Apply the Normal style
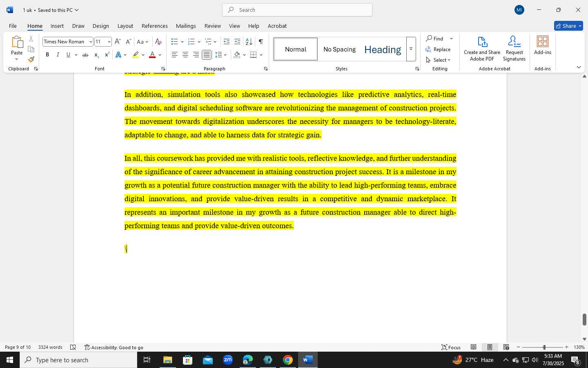588x368 pixels. click(x=296, y=49)
